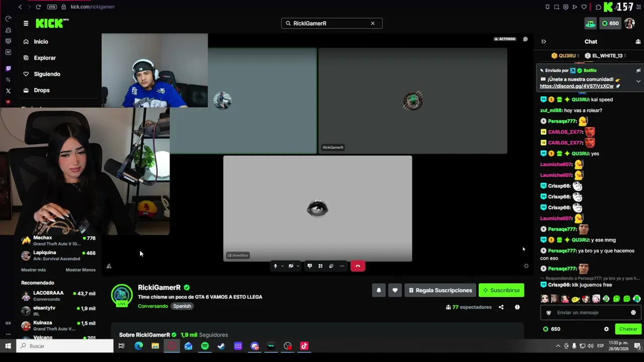
Task: Open Microsoft Edge from the taskbar
Action: click(138, 346)
